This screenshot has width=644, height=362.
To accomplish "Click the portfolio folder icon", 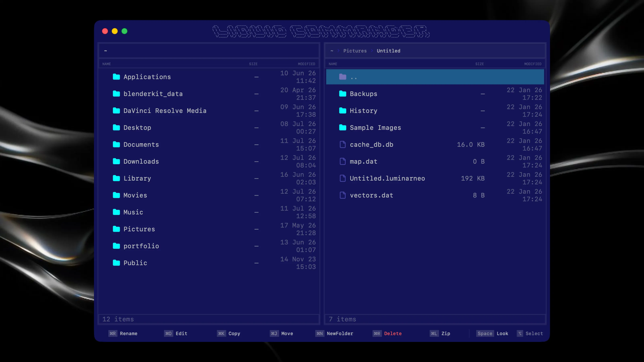I will 116,246.
